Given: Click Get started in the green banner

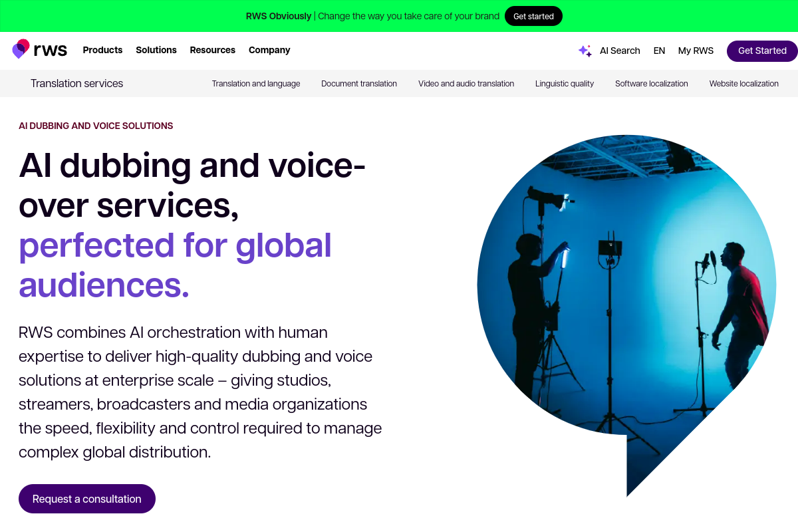Looking at the screenshot, I should tap(533, 16).
